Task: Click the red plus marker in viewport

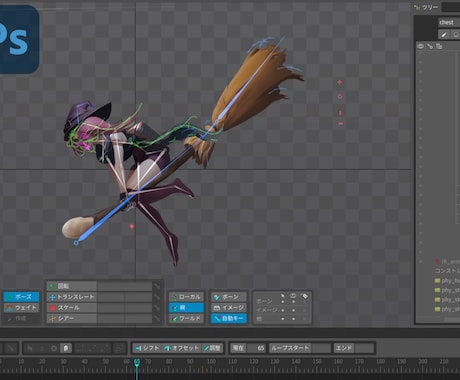Action: coord(339,82)
